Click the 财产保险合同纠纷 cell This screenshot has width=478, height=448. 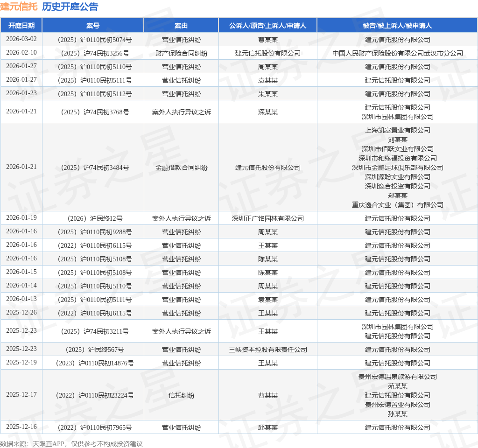point(182,53)
